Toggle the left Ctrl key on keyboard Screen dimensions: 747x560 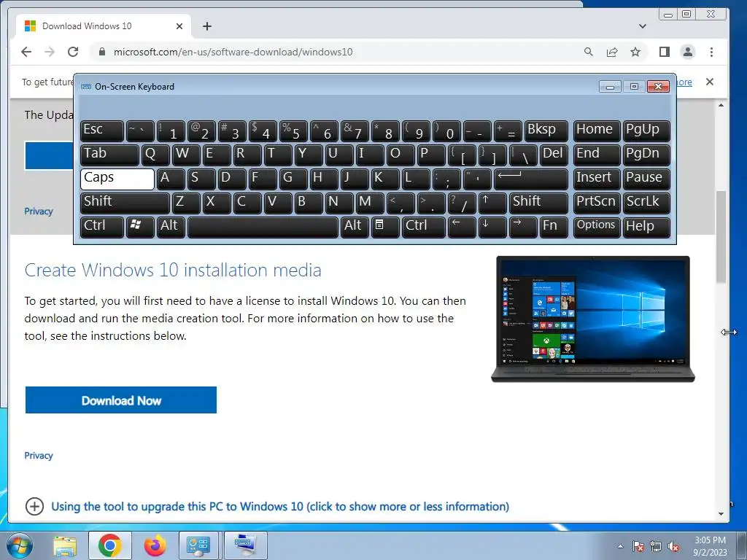click(102, 227)
